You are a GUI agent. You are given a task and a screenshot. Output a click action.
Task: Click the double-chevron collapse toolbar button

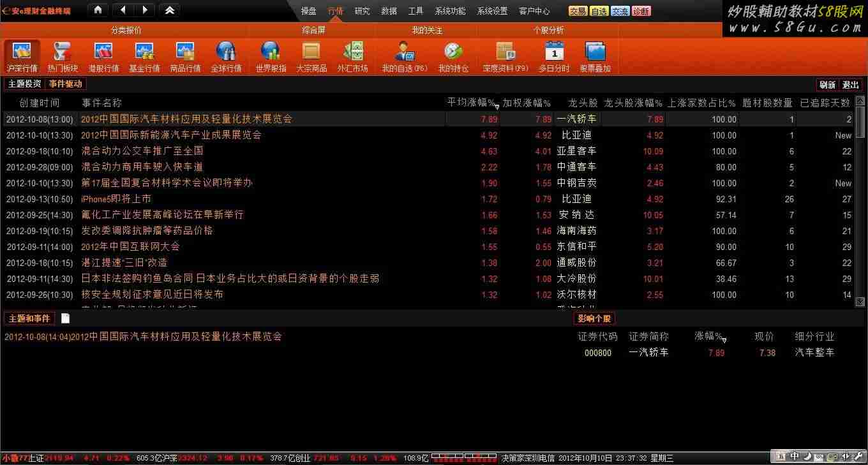pyautogui.click(x=169, y=10)
